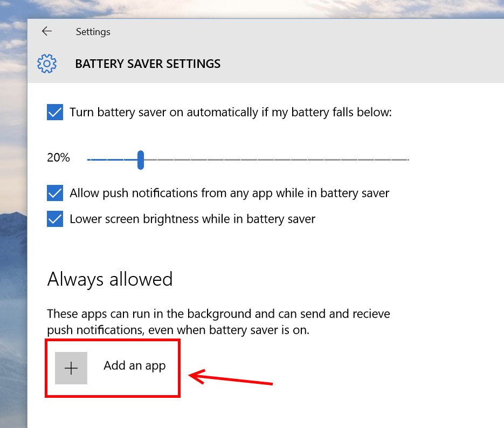Click the desktop wallpaper beside the window
Image resolution: width=504 pixels, height=428 pixels.
(13, 225)
